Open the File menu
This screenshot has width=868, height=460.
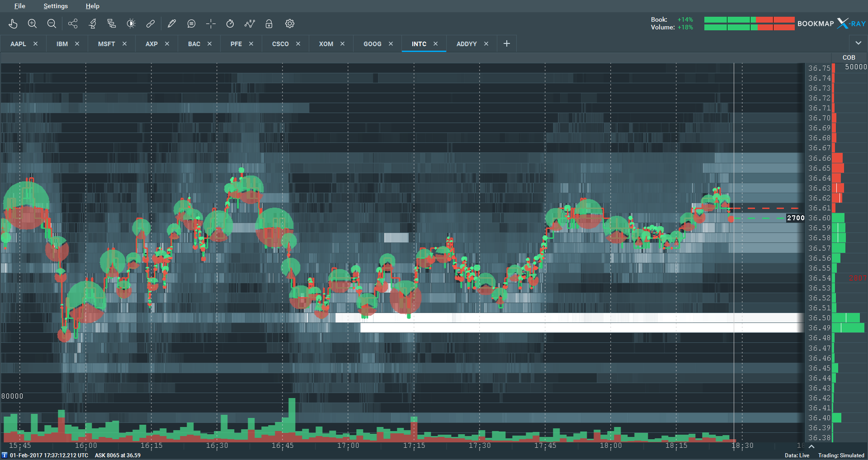click(x=19, y=6)
